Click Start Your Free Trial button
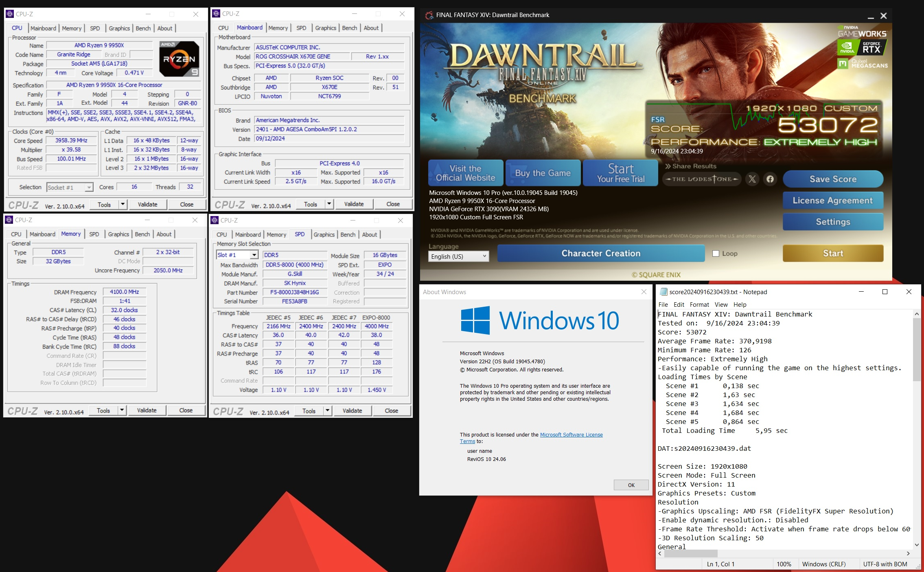924x572 pixels. coord(620,173)
